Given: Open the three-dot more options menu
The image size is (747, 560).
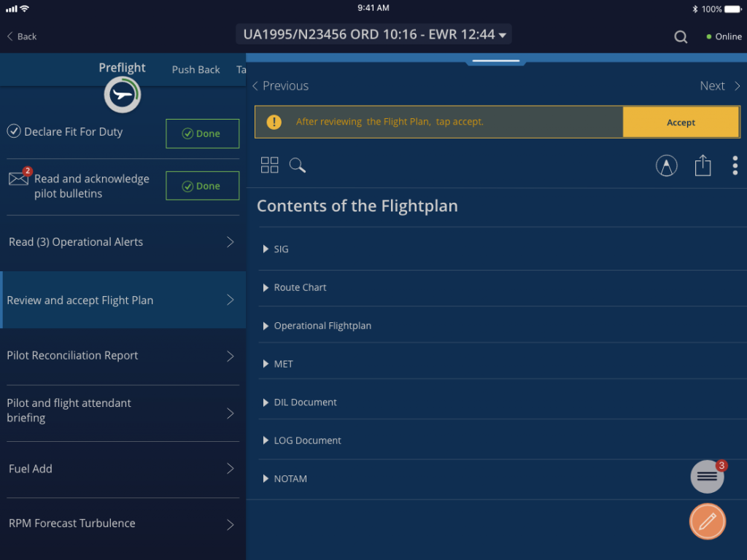Looking at the screenshot, I should [735, 166].
